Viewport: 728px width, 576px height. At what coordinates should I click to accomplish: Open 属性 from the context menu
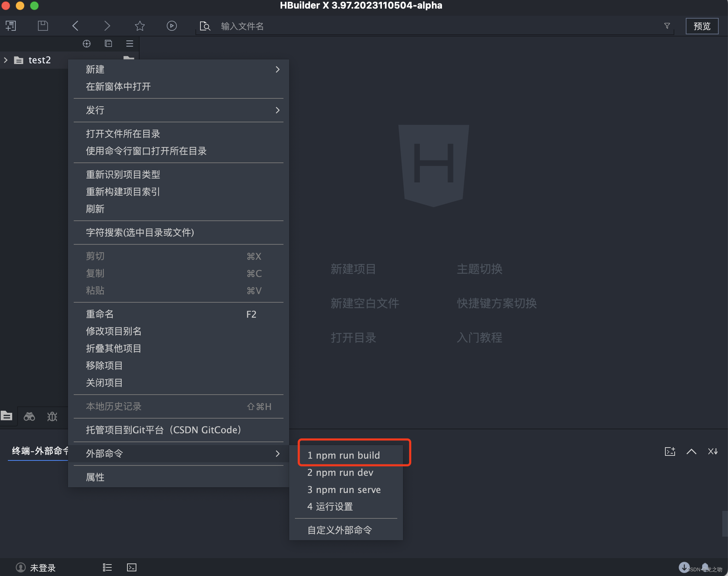click(179, 477)
